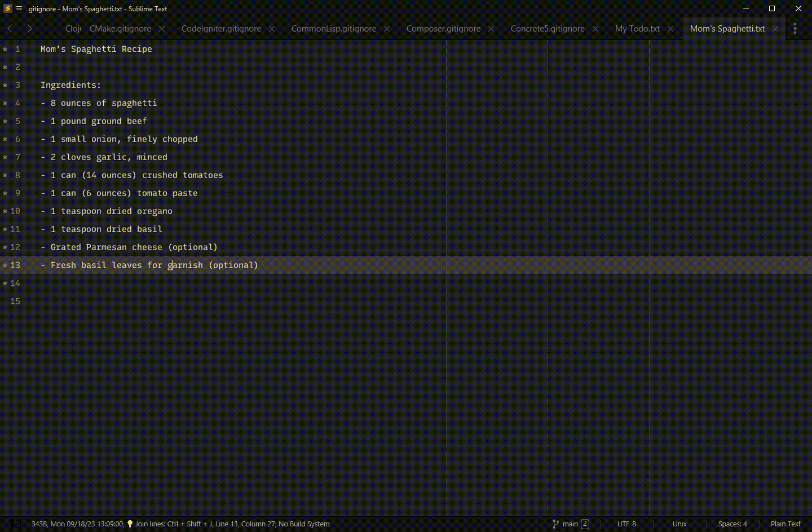812x532 pixels.
Task: Select the Mom's Spaghetti.txt tab
Action: tap(727, 29)
